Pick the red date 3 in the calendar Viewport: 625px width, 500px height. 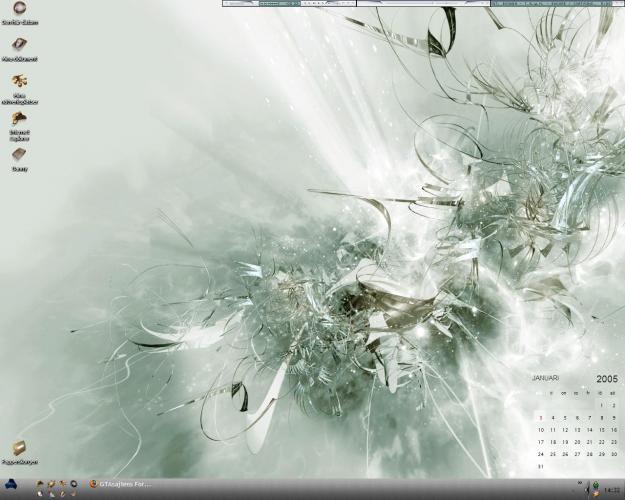tap(540, 418)
